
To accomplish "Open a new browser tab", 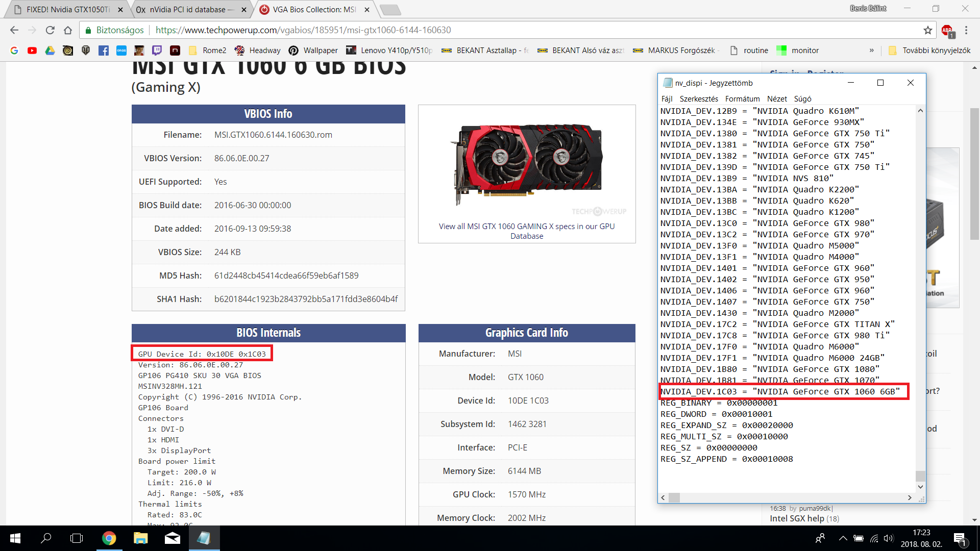I will [390, 10].
